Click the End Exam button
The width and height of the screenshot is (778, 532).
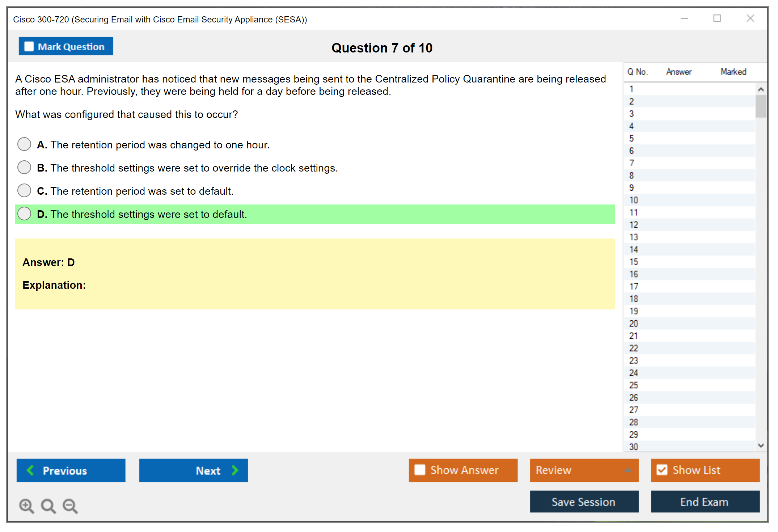point(705,502)
